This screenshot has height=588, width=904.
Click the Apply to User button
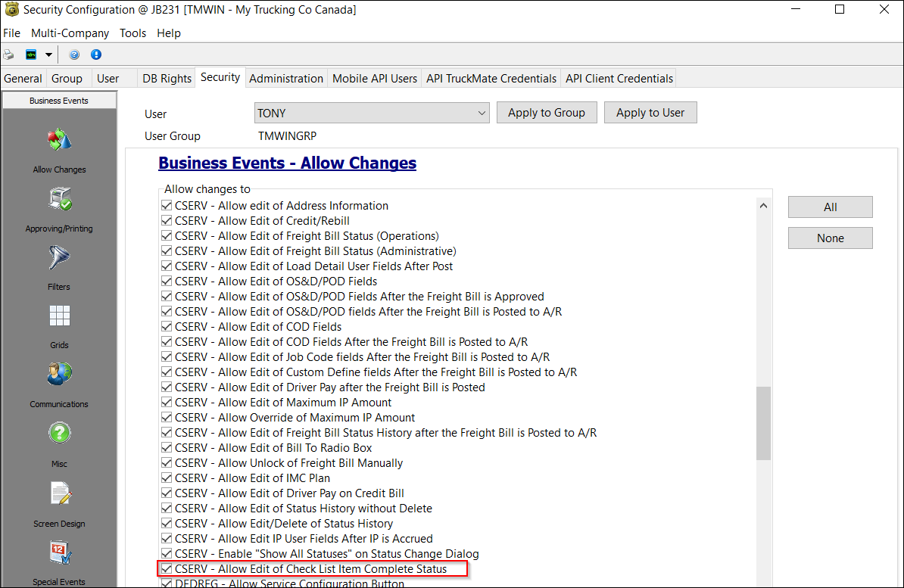650,113
